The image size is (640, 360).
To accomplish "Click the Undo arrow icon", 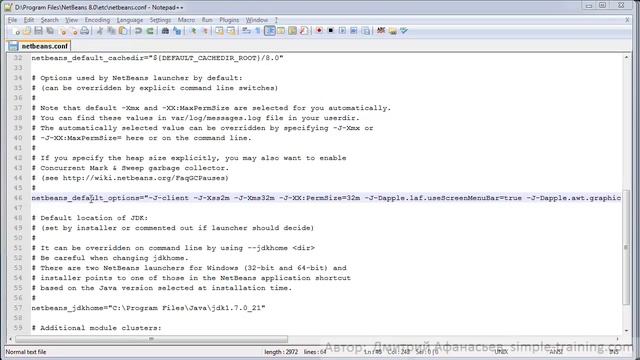I will click(x=138, y=31).
